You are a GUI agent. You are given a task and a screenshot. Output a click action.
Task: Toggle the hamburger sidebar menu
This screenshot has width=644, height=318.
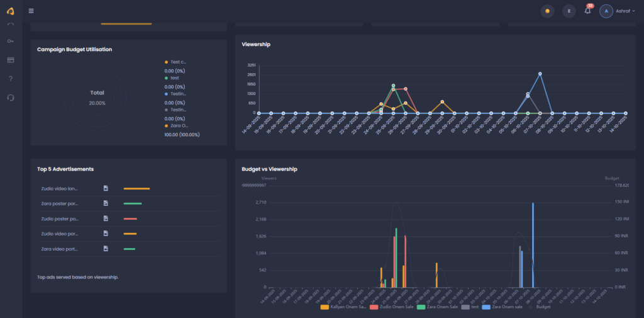(31, 11)
